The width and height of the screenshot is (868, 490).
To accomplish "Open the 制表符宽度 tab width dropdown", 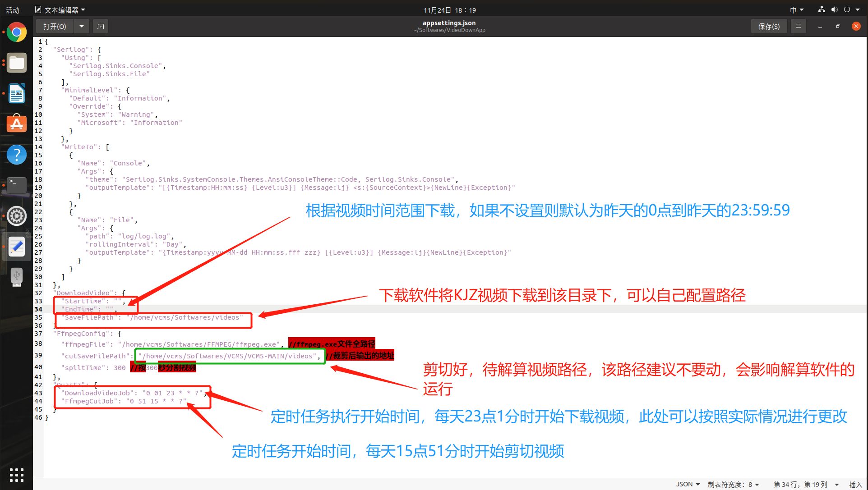I will pos(734,484).
